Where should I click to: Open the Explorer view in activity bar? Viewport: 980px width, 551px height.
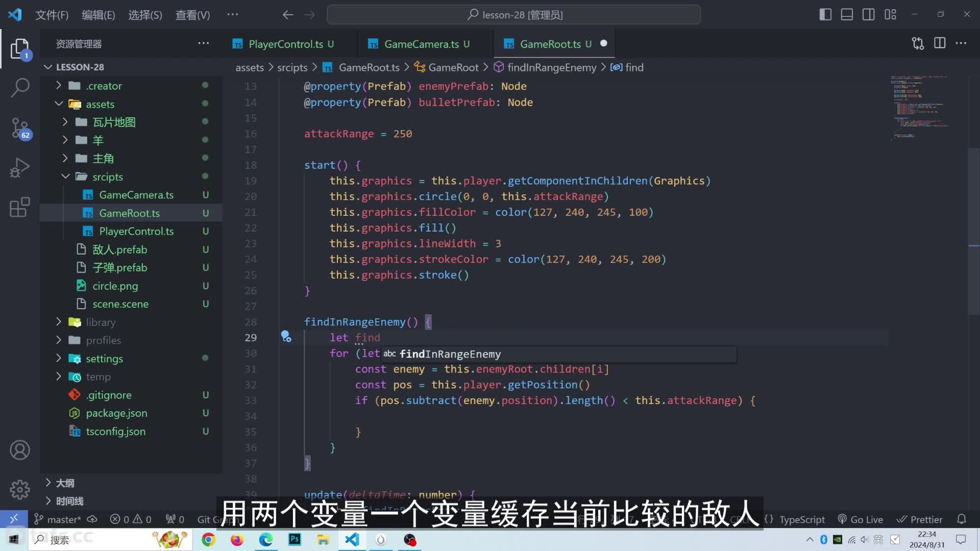coord(20,49)
